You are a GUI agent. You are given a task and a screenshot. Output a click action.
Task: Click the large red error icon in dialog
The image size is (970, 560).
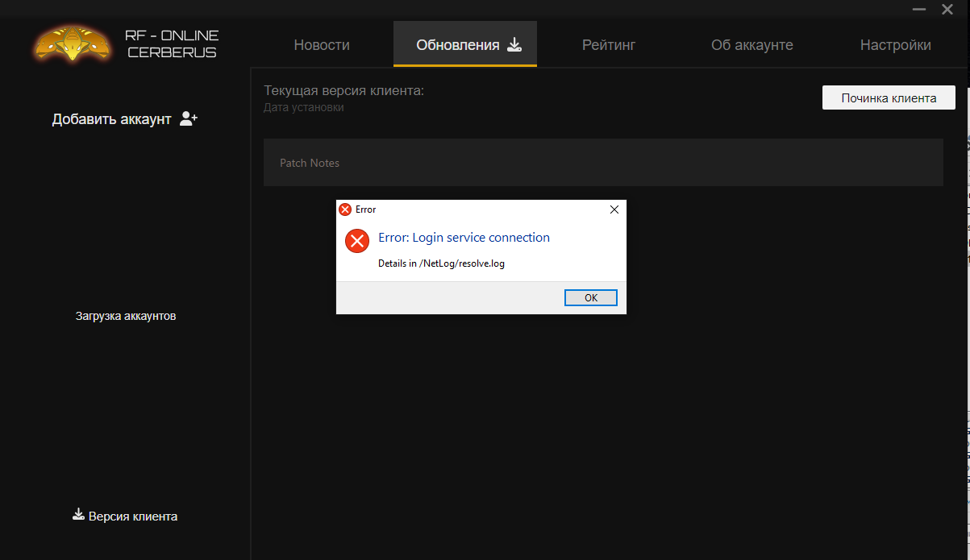[356, 241]
